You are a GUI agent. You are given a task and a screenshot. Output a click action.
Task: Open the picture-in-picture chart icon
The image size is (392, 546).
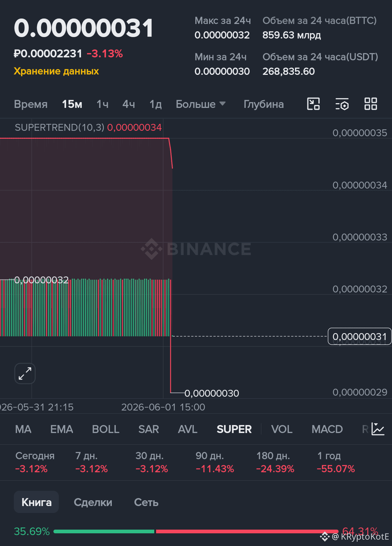coord(313,104)
